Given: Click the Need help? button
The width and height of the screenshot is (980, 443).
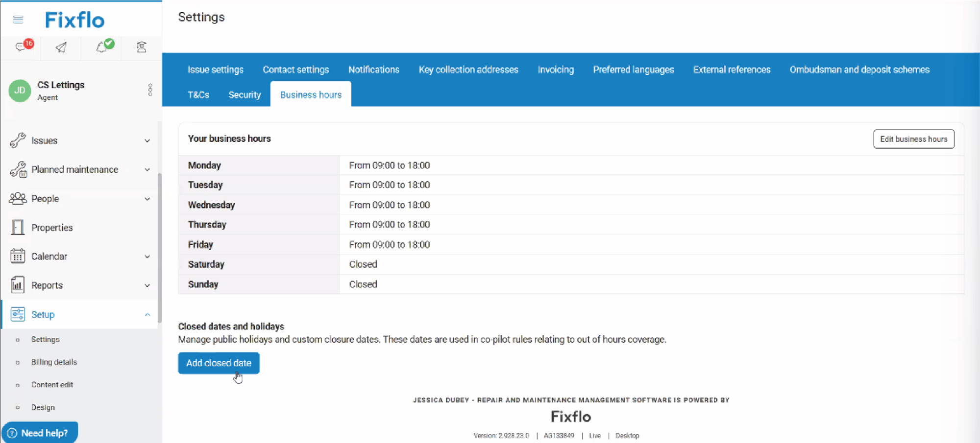Looking at the screenshot, I should [x=40, y=433].
